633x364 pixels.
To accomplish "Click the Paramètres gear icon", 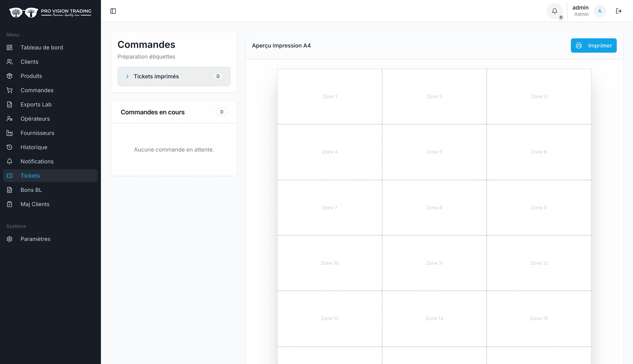I will point(9,239).
